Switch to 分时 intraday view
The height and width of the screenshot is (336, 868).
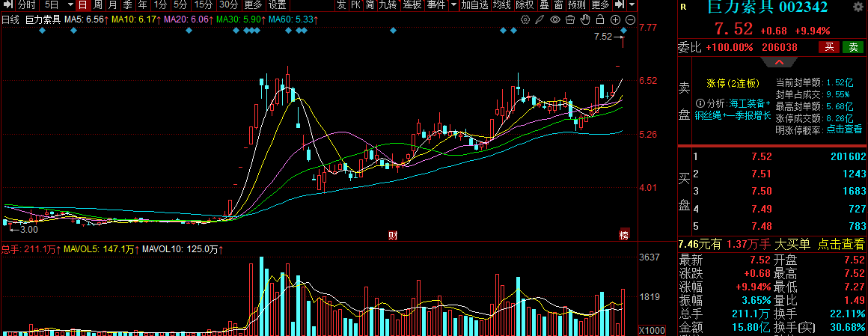click(x=27, y=5)
